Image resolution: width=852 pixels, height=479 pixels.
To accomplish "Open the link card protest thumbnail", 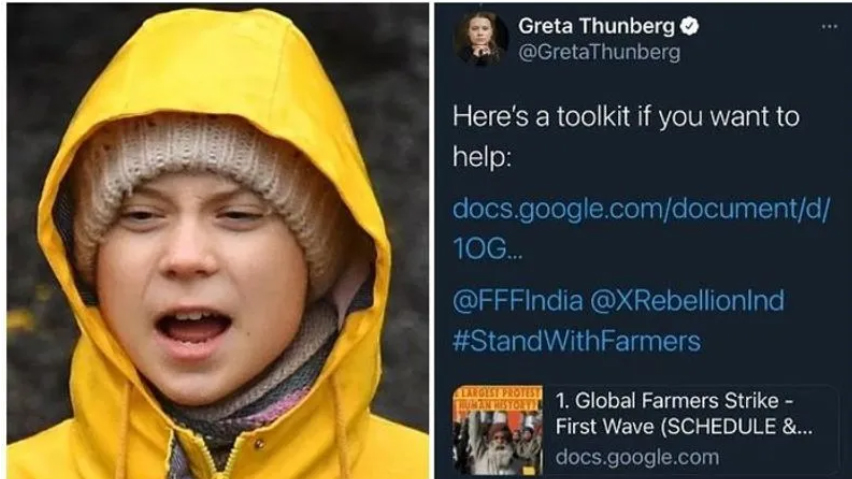I will [498, 430].
